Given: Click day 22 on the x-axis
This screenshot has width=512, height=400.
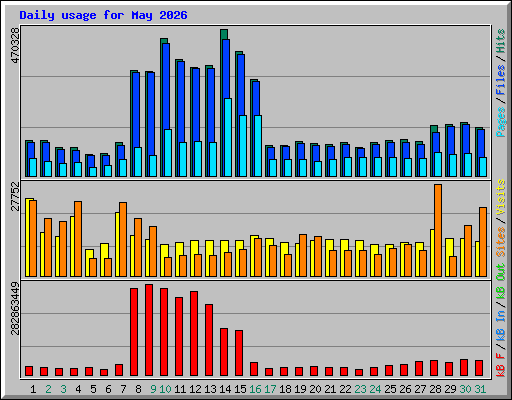Looking at the screenshot, I should pyautogui.click(x=345, y=389).
